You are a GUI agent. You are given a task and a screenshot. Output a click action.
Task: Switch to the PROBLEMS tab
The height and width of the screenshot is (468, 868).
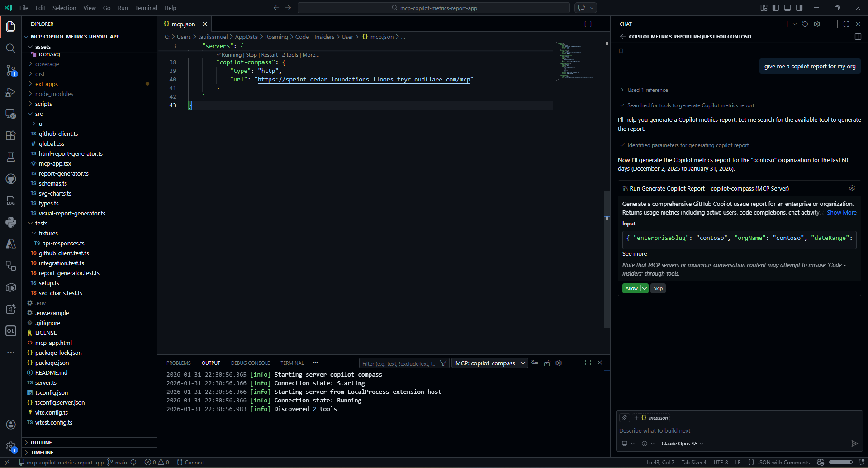point(179,363)
